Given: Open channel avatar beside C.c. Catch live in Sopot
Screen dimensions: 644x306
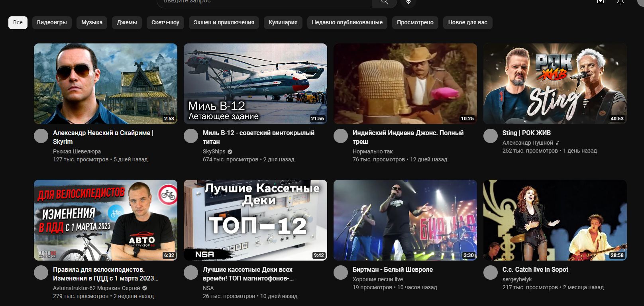Looking at the screenshot, I should click(x=491, y=273).
